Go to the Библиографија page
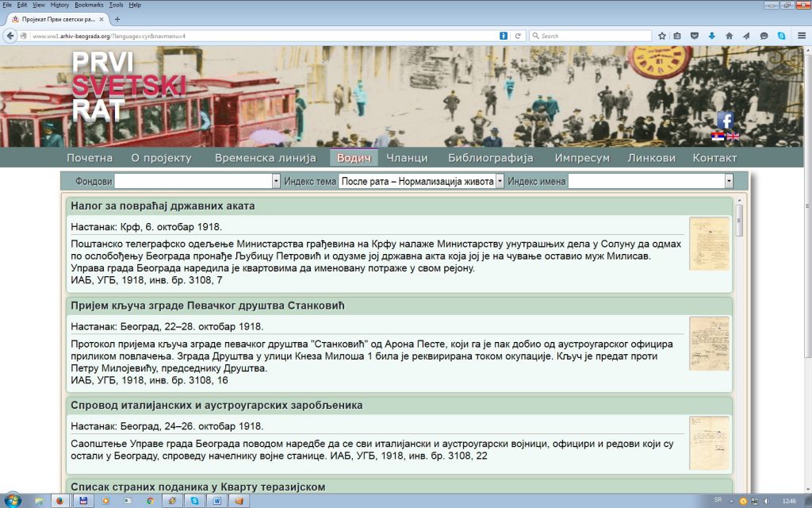812x508 pixels. (x=490, y=158)
